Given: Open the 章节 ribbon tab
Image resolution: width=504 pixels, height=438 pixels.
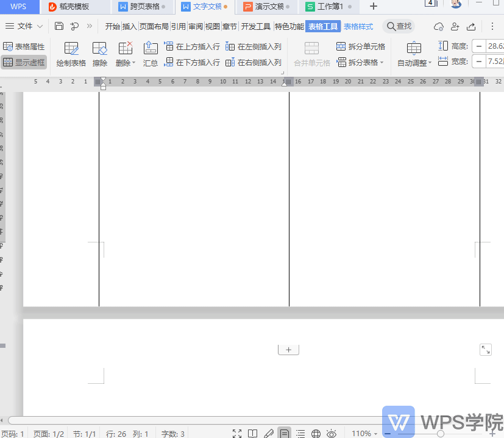Looking at the screenshot, I should pos(230,26).
